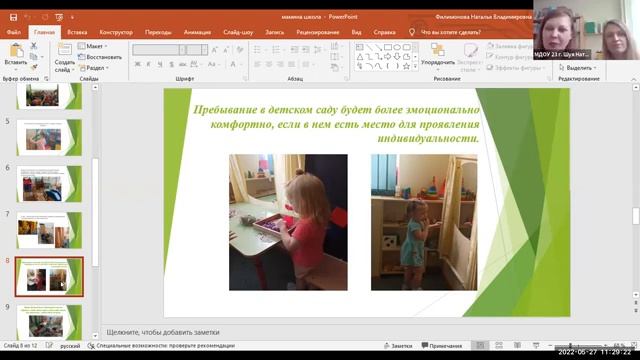The height and width of the screenshot is (360, 640).
Task: Increase font size with the larger A icon
Action: 215,50
